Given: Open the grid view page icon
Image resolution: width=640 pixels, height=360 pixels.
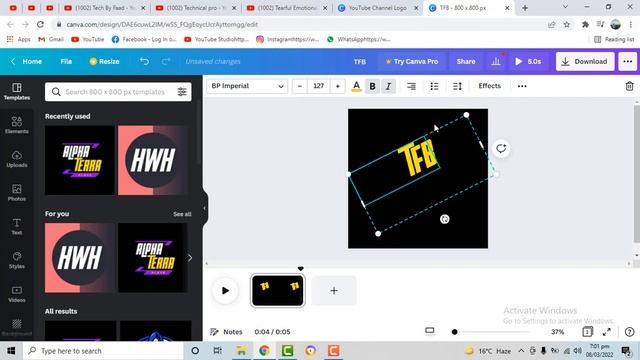Looking at the screenshot, I should click(x=587, y=331).
